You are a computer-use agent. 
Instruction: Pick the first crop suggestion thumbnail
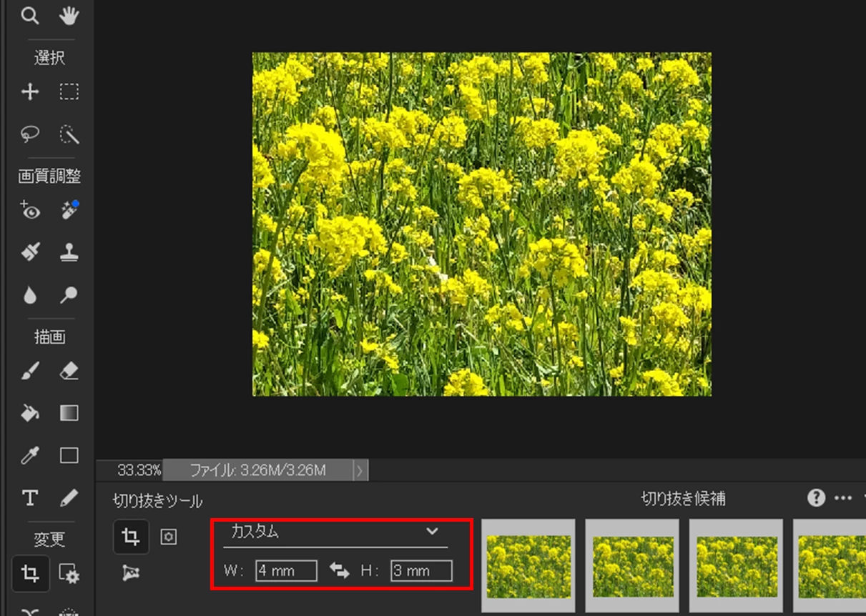pyautogui.click(x=528, y=566)
